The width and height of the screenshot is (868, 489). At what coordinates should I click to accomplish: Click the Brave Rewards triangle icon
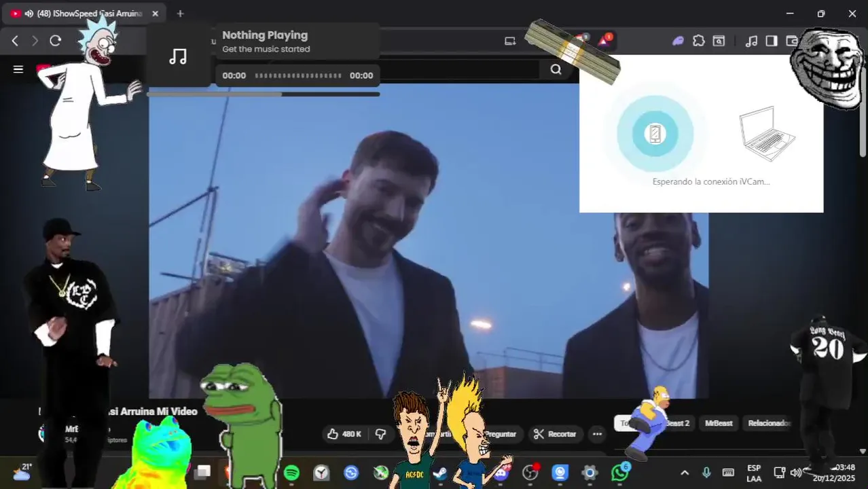point(603,41)
